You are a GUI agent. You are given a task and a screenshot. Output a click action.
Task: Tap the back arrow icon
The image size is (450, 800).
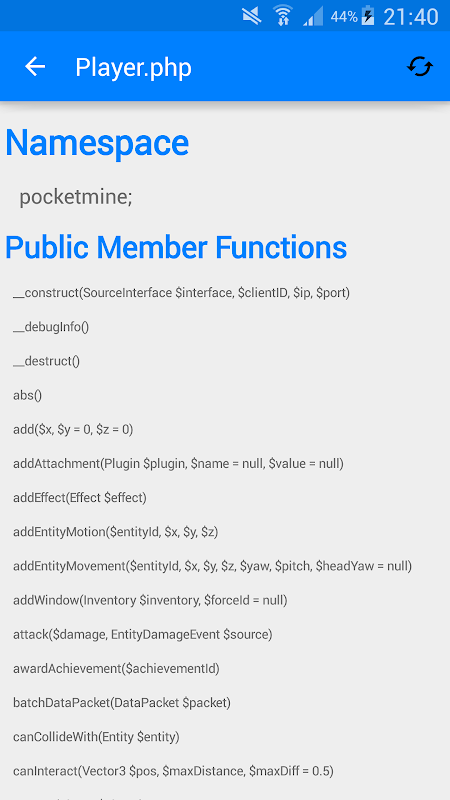[35, 66]
